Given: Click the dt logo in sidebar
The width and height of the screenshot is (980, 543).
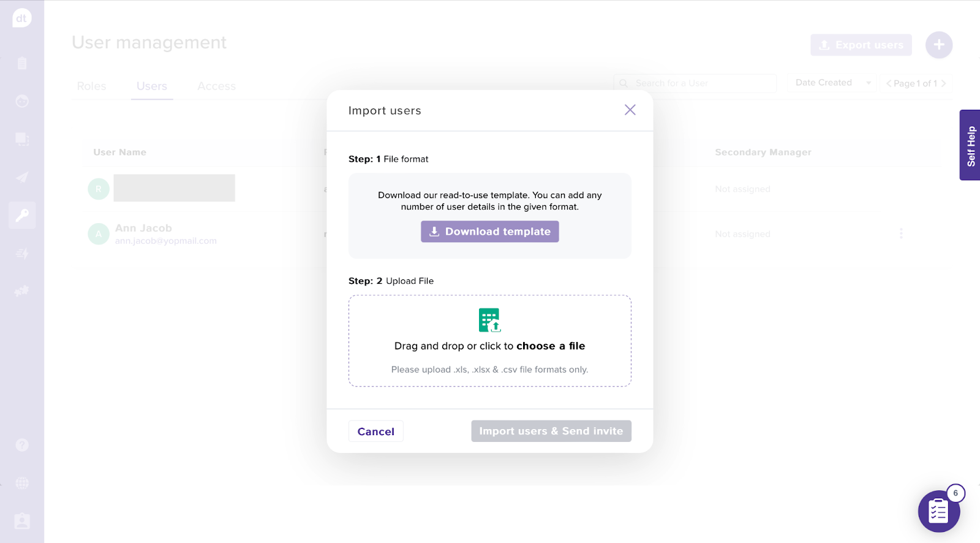Looking at the screenshot, I should 21,18.
